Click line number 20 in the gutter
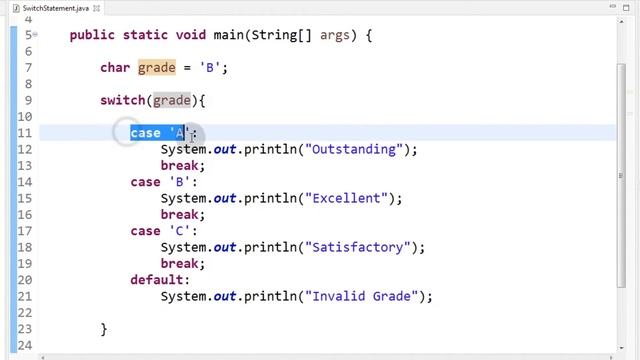Screen dimensions: 640x360 (24, 280)
